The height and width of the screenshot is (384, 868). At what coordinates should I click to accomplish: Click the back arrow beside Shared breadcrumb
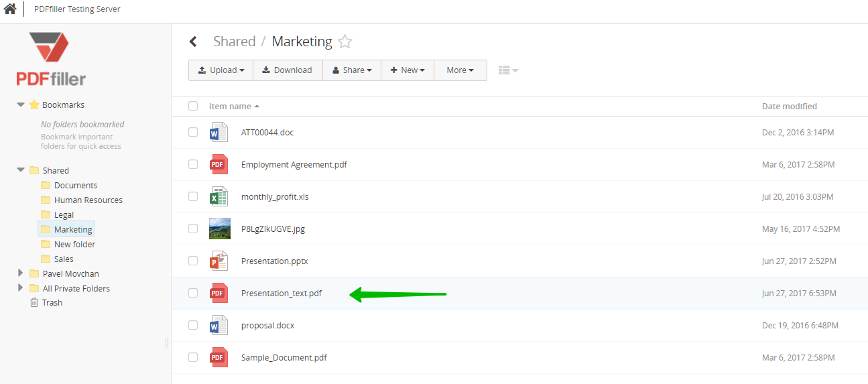(x=193, y=42)
